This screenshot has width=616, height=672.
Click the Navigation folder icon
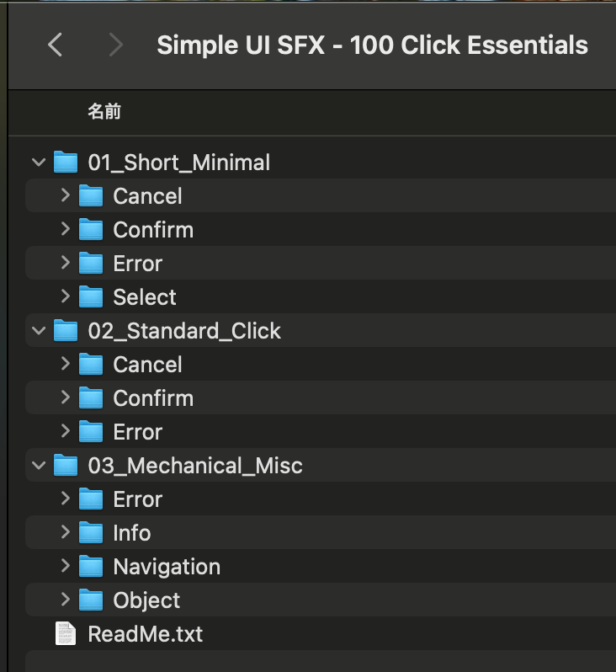[x=91, y=567]
